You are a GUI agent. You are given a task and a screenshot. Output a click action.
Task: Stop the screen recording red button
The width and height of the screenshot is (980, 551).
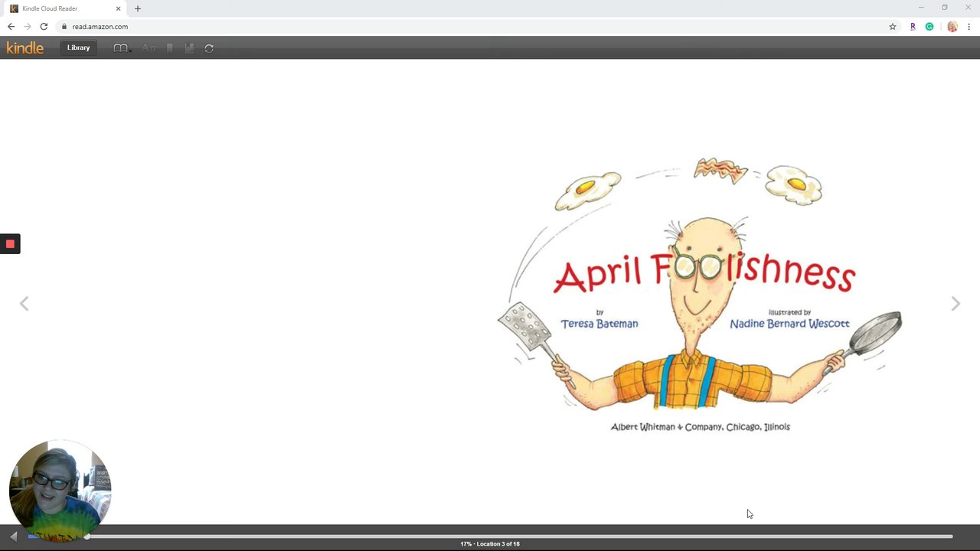click(x=10, y=244)
